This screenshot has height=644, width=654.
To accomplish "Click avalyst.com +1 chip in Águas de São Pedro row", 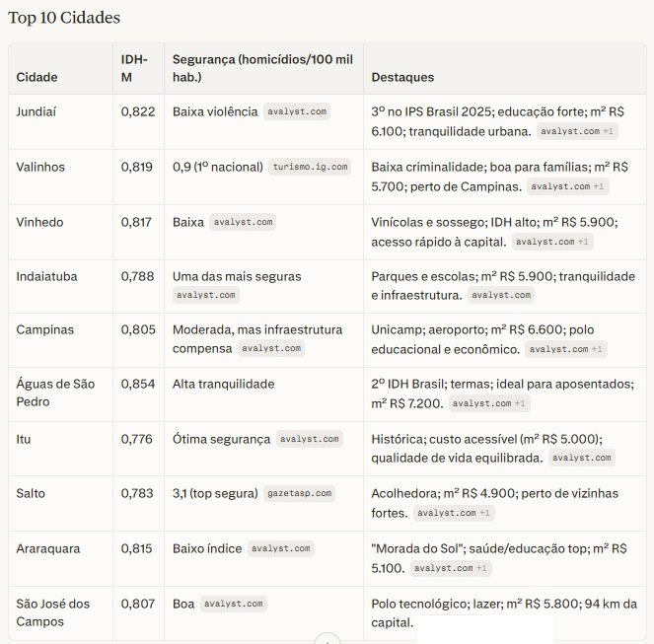I will click(x=490, y=403).
